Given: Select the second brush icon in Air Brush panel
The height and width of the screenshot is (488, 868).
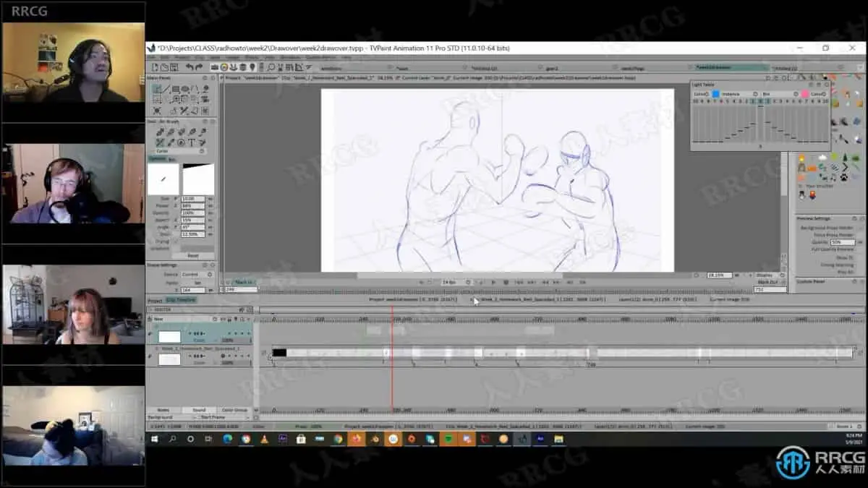Looking at the screenshot, I should [170, 132].
